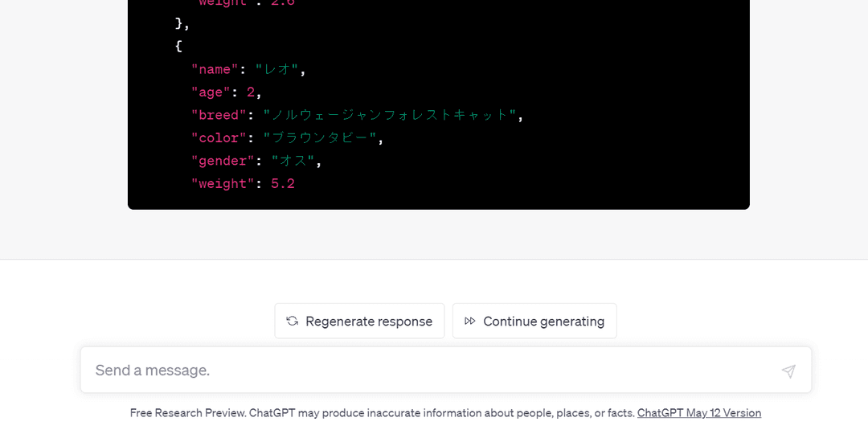Click the circular arrows regenerate icon

coord(293,321)
